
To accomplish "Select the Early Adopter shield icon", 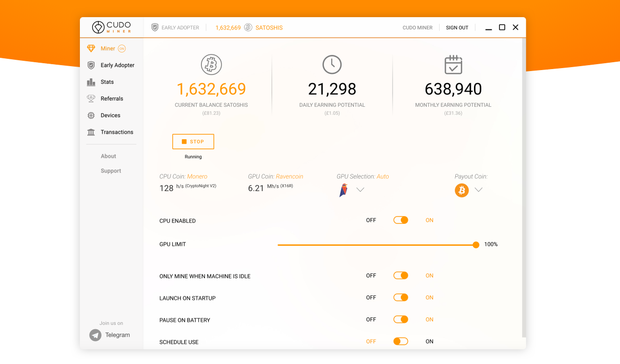I will tap(91, 65).
